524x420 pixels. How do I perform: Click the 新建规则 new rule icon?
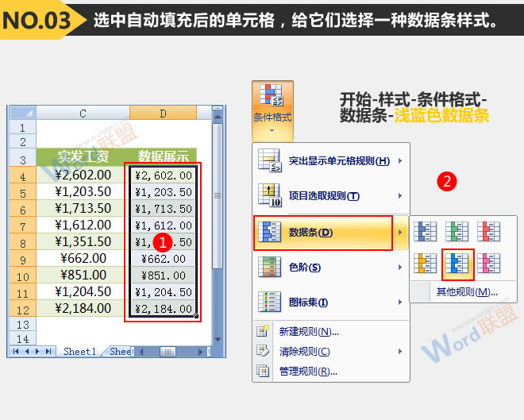point(263,330)
